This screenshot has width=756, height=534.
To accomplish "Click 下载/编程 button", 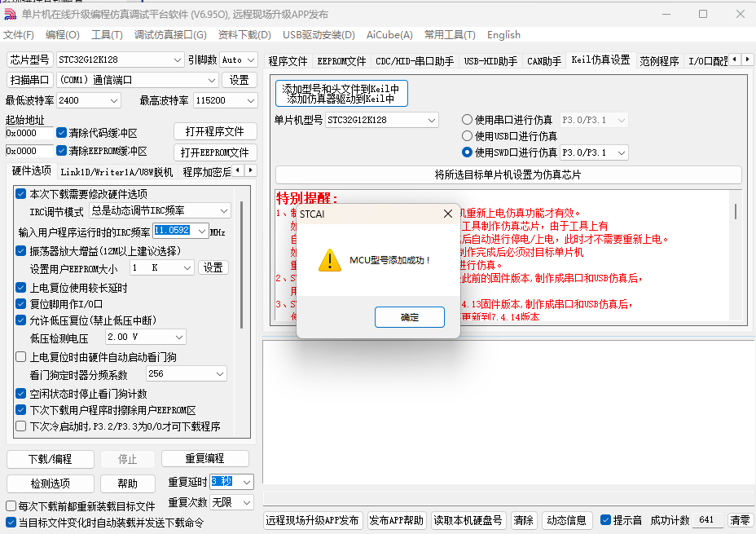I will point(51,459).
